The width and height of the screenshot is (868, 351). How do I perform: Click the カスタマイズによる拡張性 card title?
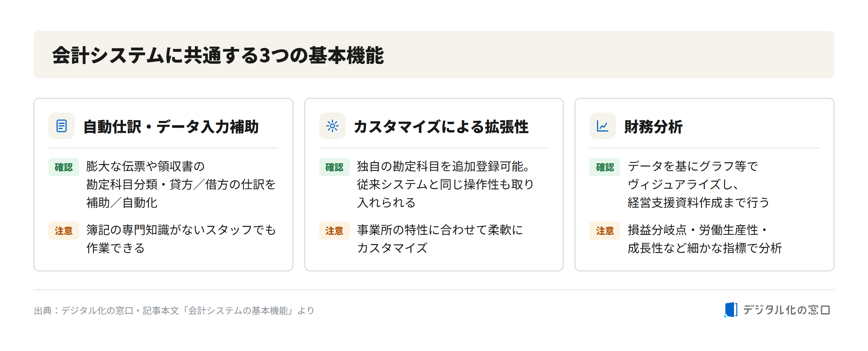click(x=441, y=127)
